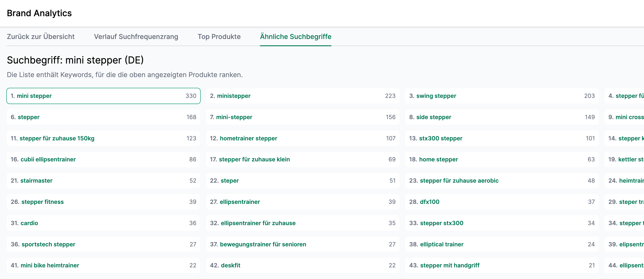Image resolution: width=644 pixels, height=279 pixels.
Task: Click value 24 beside elliptical trainer
Action: tap(591, 244)
